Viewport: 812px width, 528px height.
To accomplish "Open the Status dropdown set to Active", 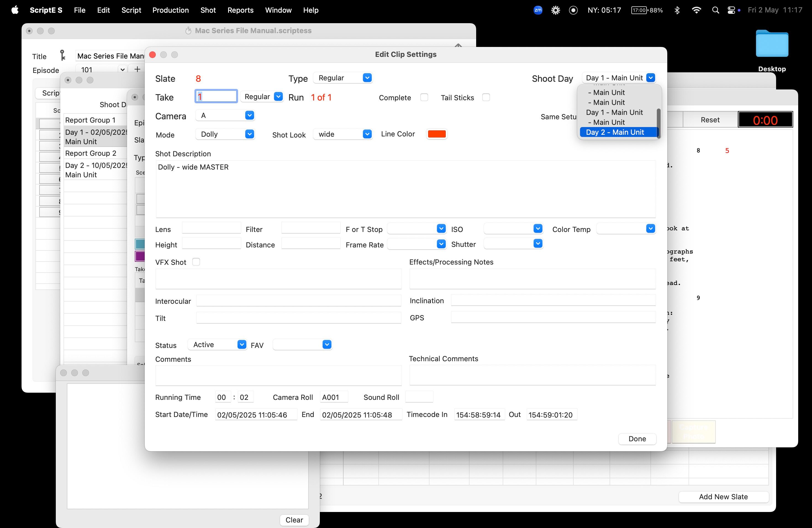I will click(217, 344).
